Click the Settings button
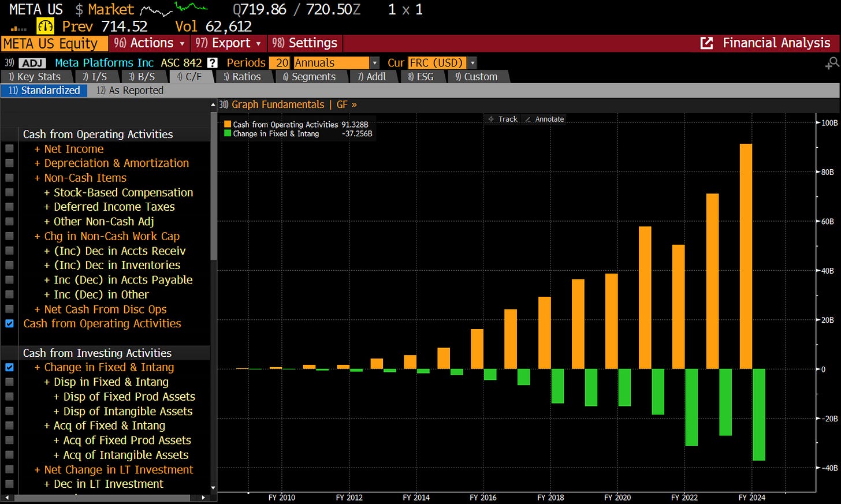Image resolution: width=841 pixels, height=504 pixels. click(x=306, y=43)
